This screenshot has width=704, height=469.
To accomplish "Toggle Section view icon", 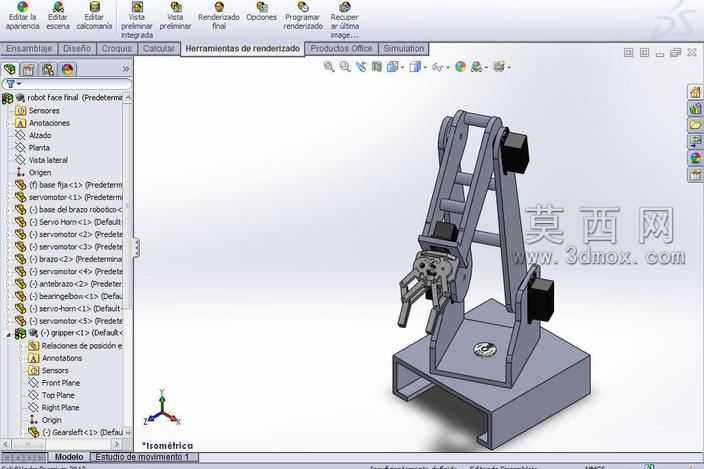I will click(377, 67).
